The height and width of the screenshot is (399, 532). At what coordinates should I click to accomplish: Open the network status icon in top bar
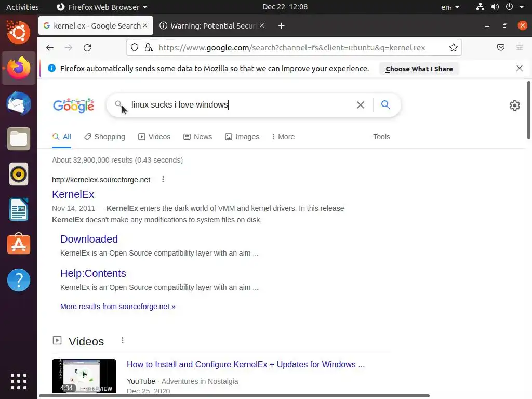click(x=480, y=7)
